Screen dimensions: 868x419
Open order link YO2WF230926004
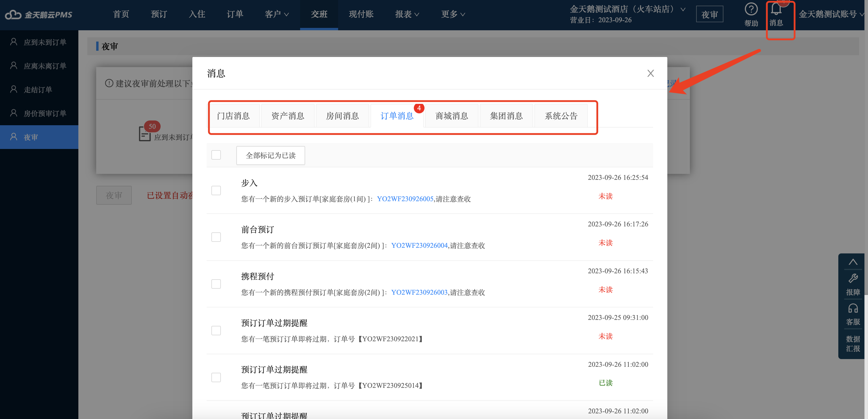419,245
